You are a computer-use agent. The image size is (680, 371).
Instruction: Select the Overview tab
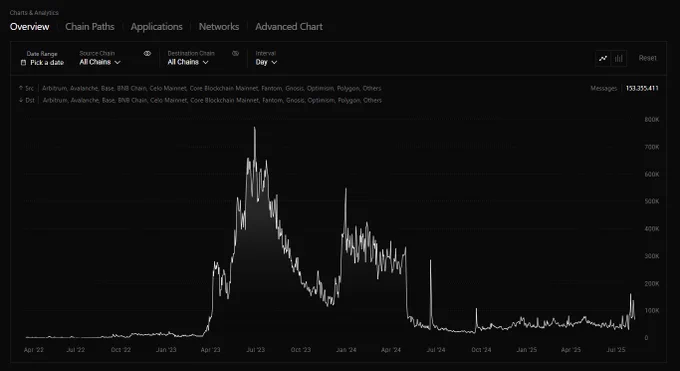point(29,26)
